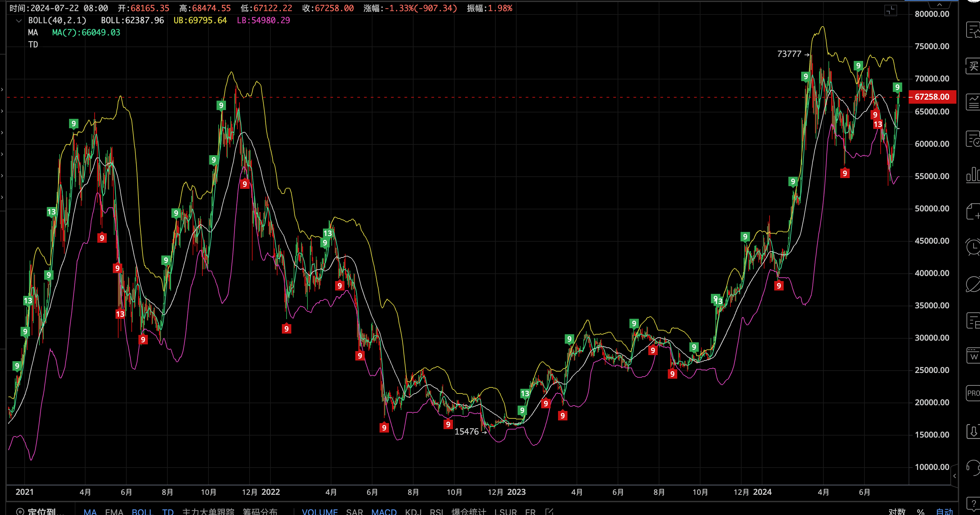This screenshot has height=515, width=980.
Task: Collapse right sidebar with the arrow handle
Action: 954,476
